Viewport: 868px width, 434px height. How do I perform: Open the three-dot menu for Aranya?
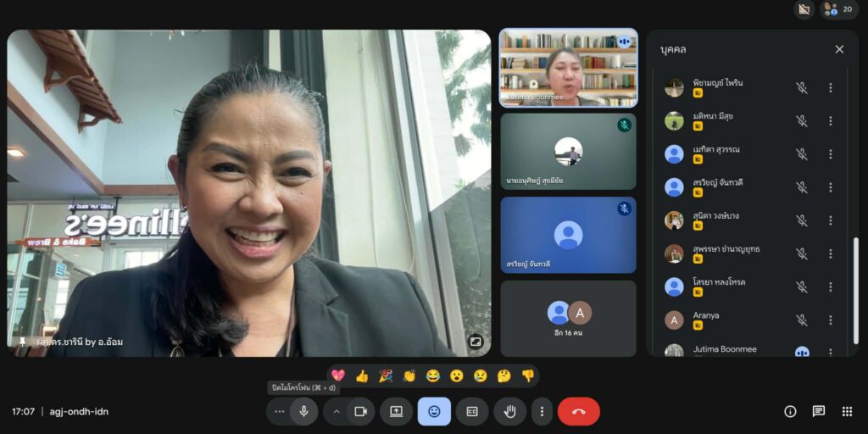[x=831, y=320]
